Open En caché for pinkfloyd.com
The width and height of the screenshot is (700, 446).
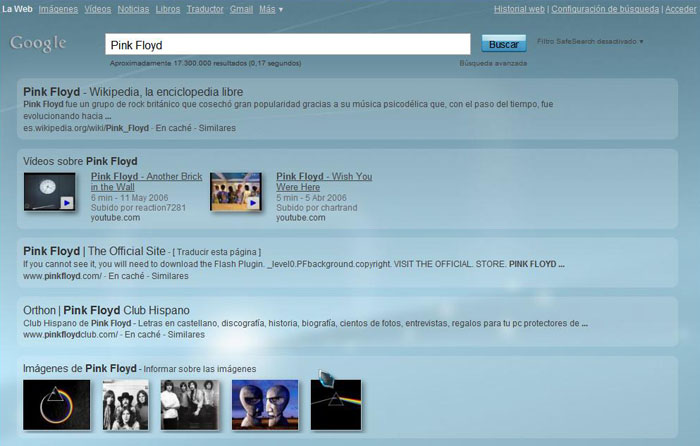pyautogui.click(x=126, y=276)
